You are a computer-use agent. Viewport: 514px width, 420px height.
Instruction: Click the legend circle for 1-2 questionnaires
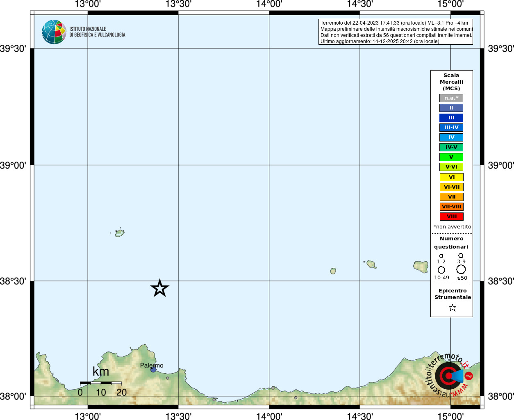[x=441, y=256]
